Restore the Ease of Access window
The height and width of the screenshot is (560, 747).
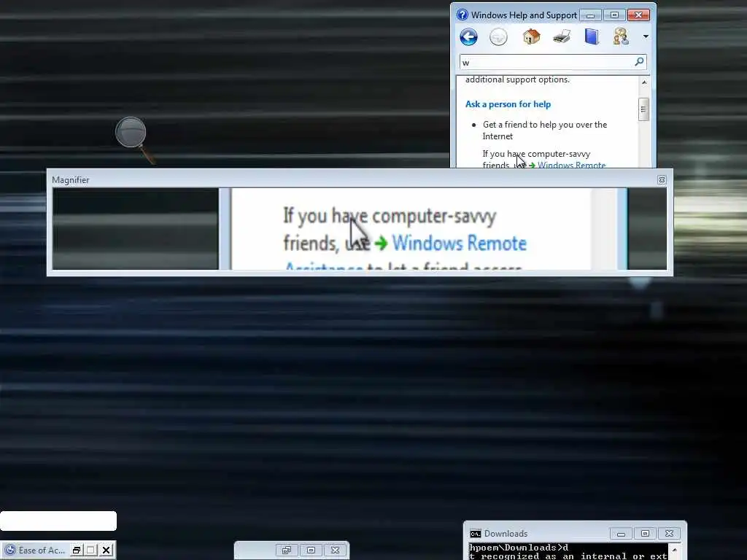(76, 550)
